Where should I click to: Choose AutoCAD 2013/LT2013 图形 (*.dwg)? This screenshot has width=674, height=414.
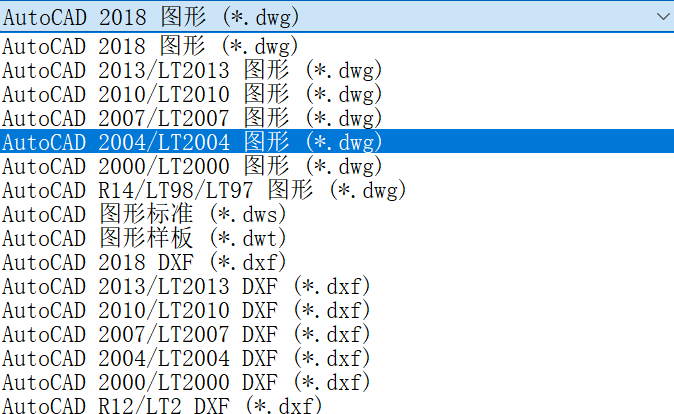[337, 70]
